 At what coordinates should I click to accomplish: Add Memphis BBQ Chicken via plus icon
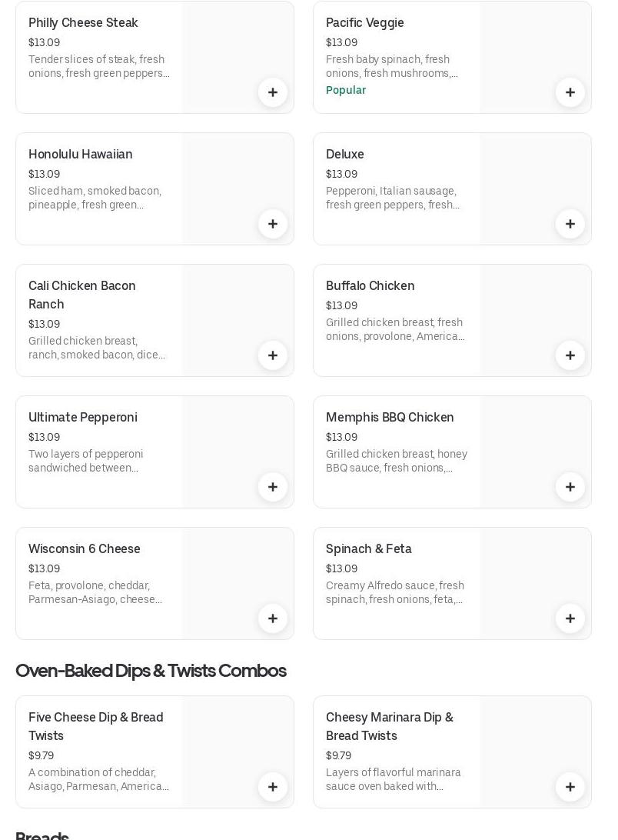(570, 487)
